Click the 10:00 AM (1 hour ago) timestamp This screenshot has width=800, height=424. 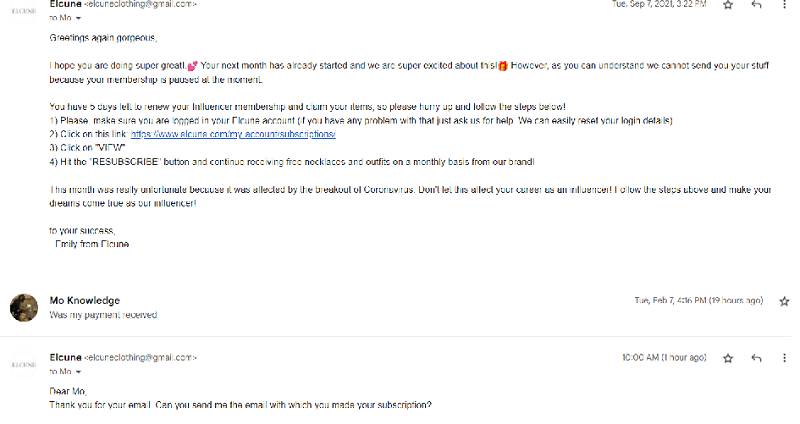pyautogui.click(x=664, y=357)
